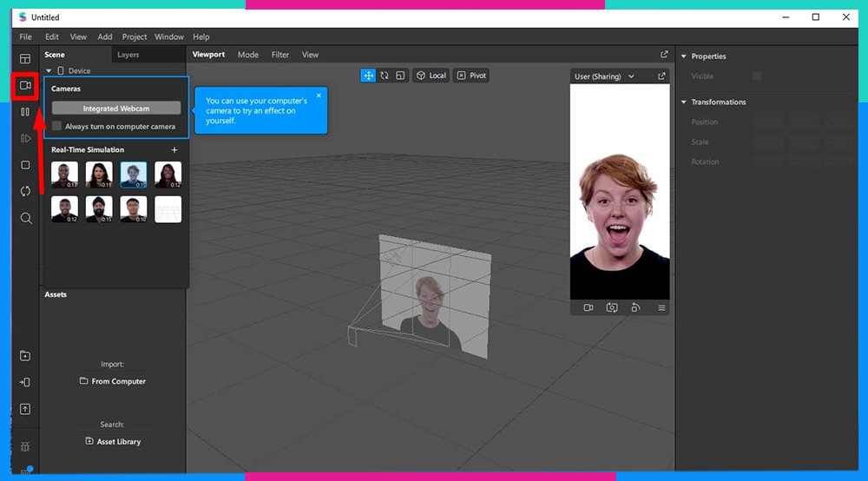Select the Device item in scene tree
The width and height of the screenshot is (868, 481).
coord(79,71)
